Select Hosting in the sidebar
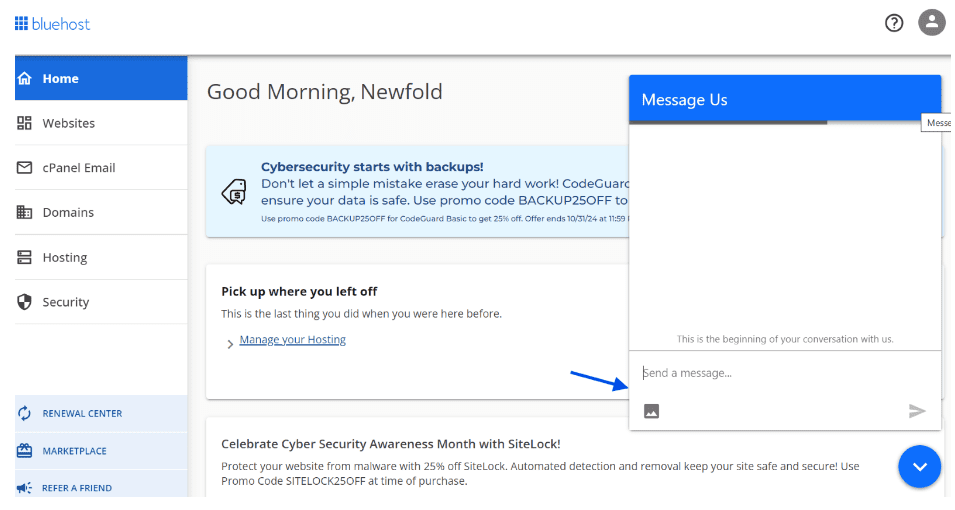This screenshot has width=955, height=510. click(101, 257)
